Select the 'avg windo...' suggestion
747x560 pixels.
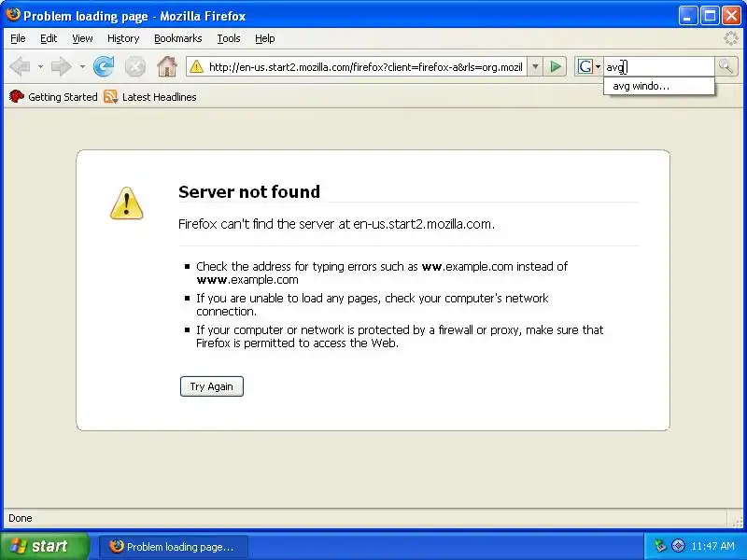659,86
